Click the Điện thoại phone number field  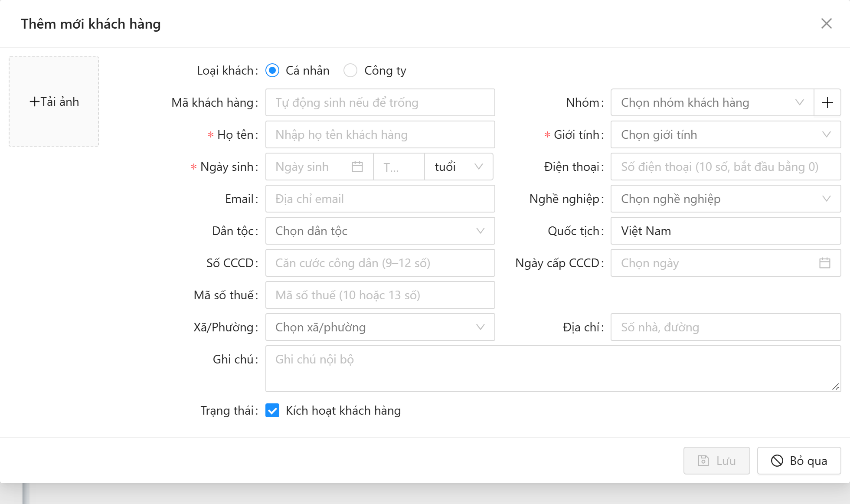click(726, 167)
